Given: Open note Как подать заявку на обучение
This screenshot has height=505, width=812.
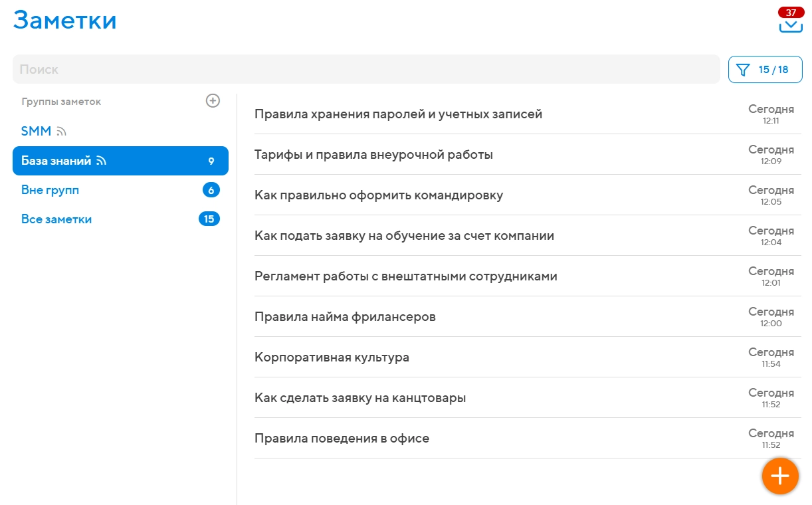Looking at the screenshot, I should pos(528,235).
